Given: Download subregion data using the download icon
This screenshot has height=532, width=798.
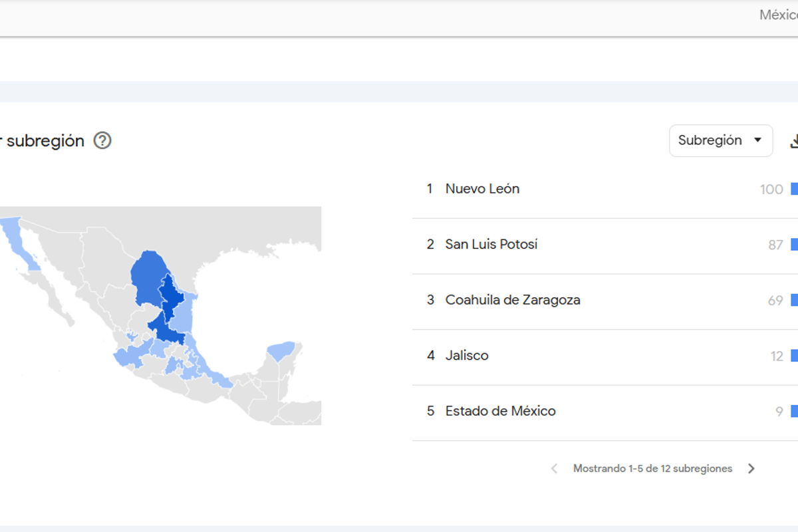Looking at the screenshot, I should (795, 140).
